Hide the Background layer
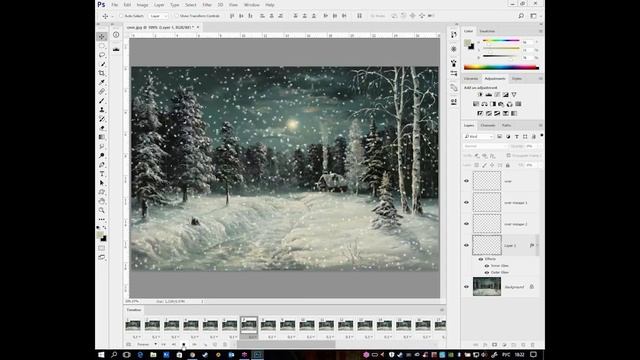The width and height of the screenshot is (640, 360). pyautogui.click(x=467, y=287)
